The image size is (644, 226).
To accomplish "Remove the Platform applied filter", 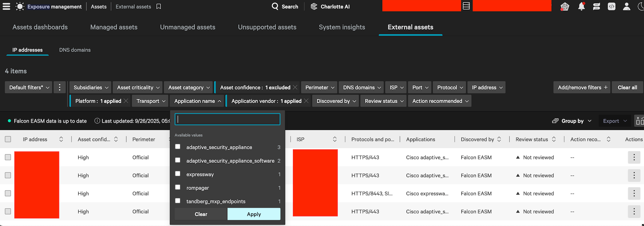I will pyautogui.click(x=126, y=101).
